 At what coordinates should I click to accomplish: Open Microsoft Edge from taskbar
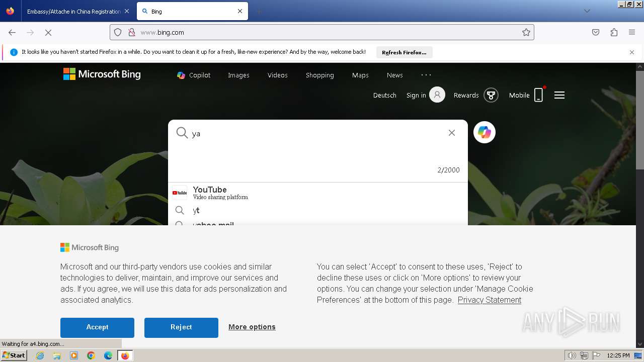pyautogui.click(x=108, y=355)
